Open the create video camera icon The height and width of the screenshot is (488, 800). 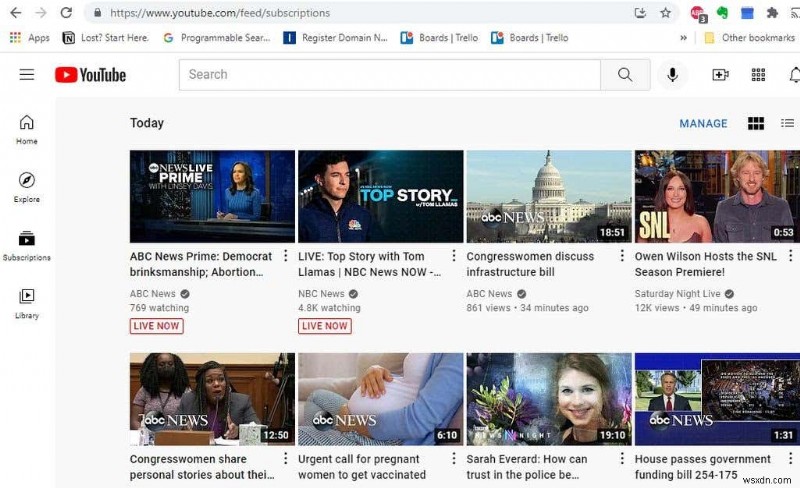[720, 75]
